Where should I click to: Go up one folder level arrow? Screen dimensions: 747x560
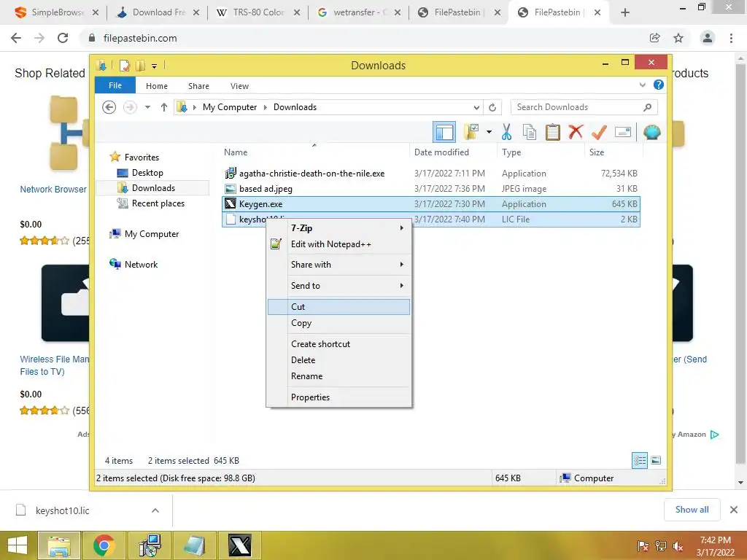tap(164, 107)
